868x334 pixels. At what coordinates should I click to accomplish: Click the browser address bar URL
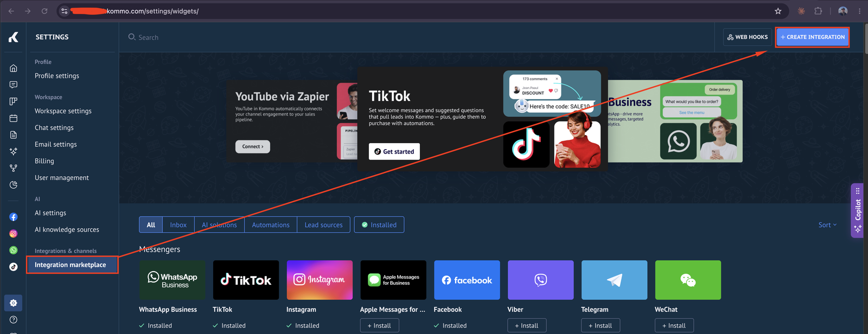click(x=152, y=11)
